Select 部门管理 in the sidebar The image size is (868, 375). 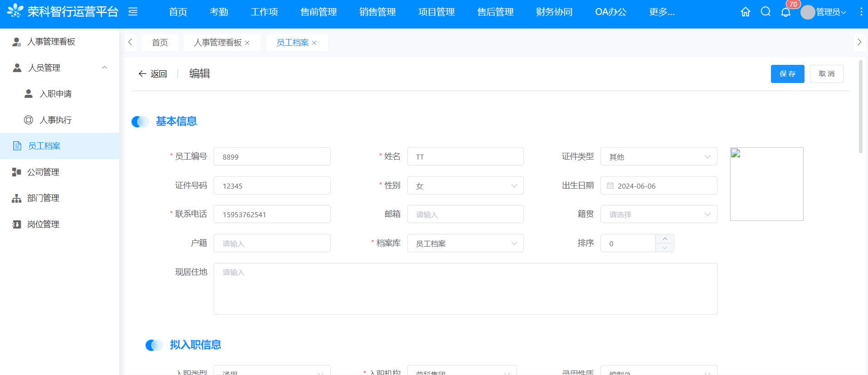click(x=43, y=198)
